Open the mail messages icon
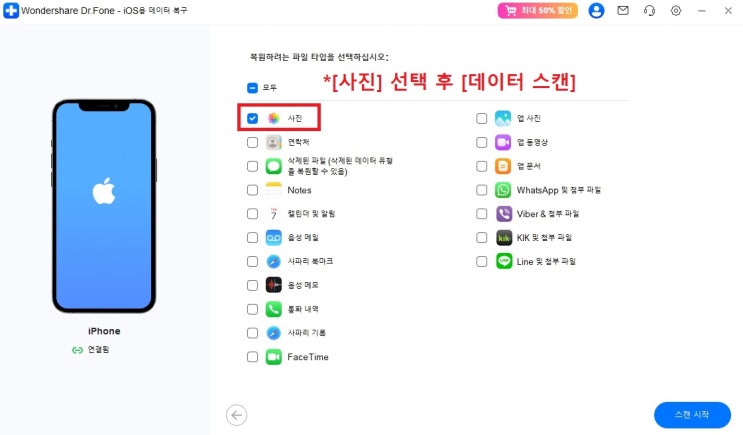 point(623,10)
